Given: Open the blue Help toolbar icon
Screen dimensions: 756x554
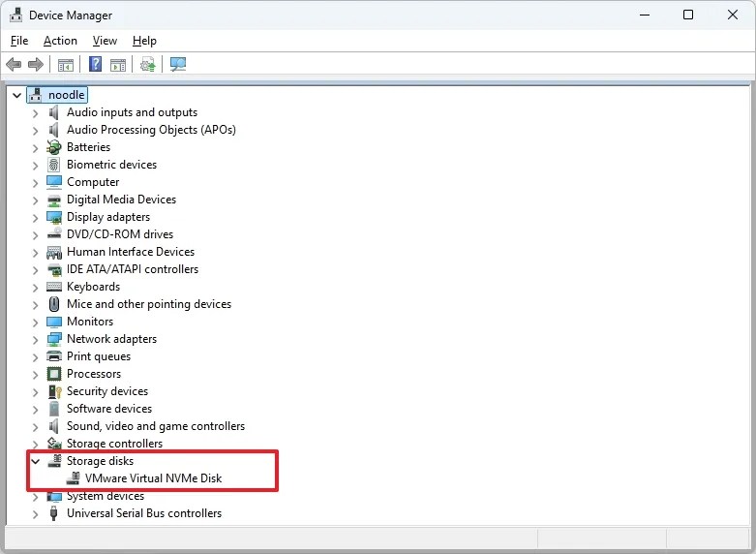Looking at the screenshot, I should coord(96,64).
